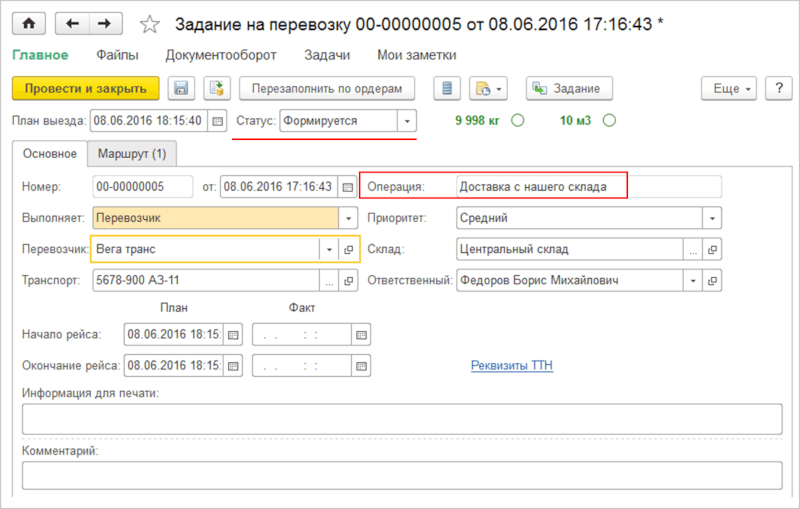Expand the Выполняет dropdown
The width and height of the screenshot is (800, 509).
(348, 218)
